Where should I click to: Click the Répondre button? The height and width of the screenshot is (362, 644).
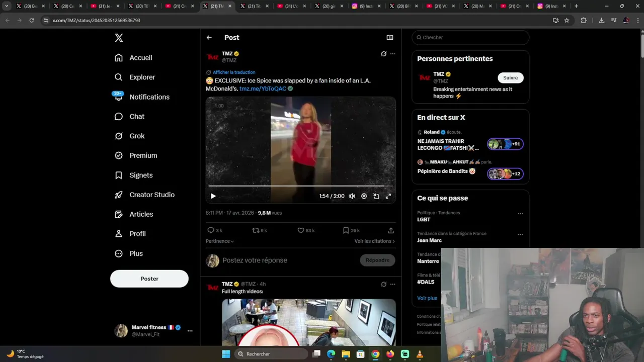pyautogui.click(x=377, y=260)
